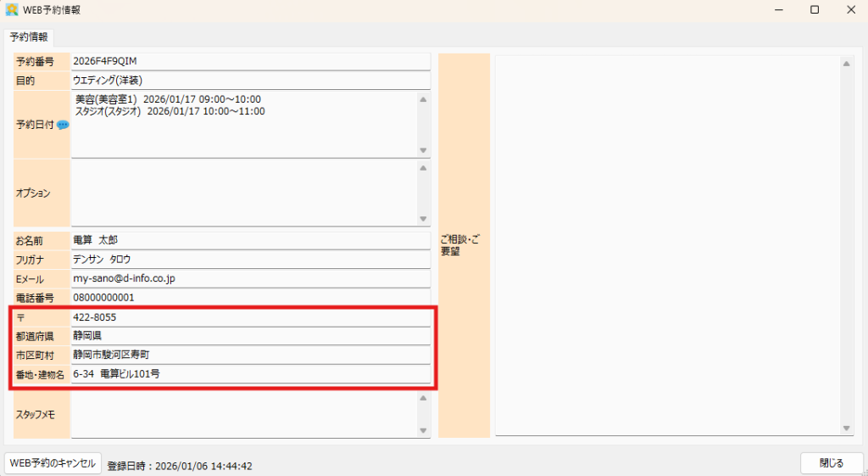Click the 目的 field with ウエディング(洋装)
Screen dimensions: 868x476
(251, 81)
